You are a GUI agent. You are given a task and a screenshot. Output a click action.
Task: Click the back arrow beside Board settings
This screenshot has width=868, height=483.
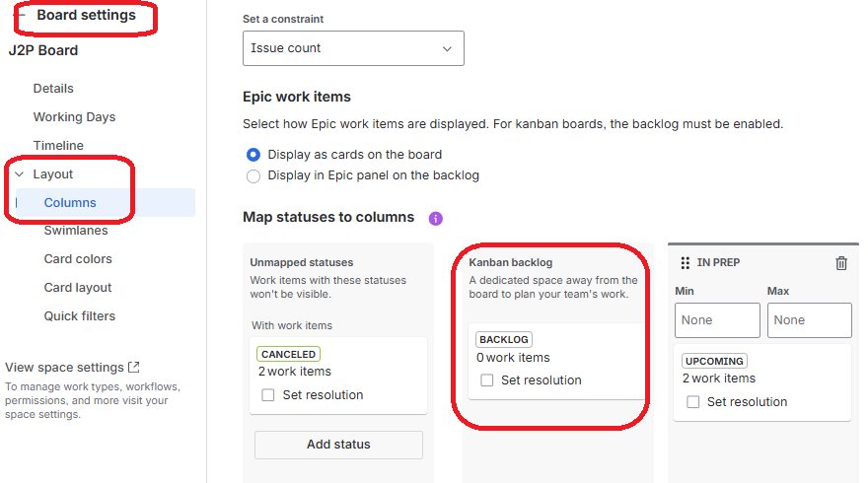tap(21, 16)
